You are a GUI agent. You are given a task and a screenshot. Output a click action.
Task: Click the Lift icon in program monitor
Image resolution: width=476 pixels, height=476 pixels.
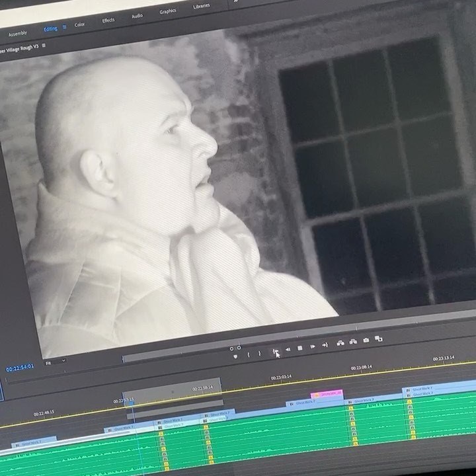click(x=340, y=343)
